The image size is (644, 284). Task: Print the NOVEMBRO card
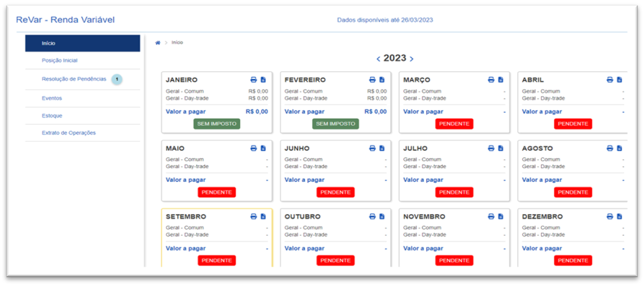pos(491,216)
